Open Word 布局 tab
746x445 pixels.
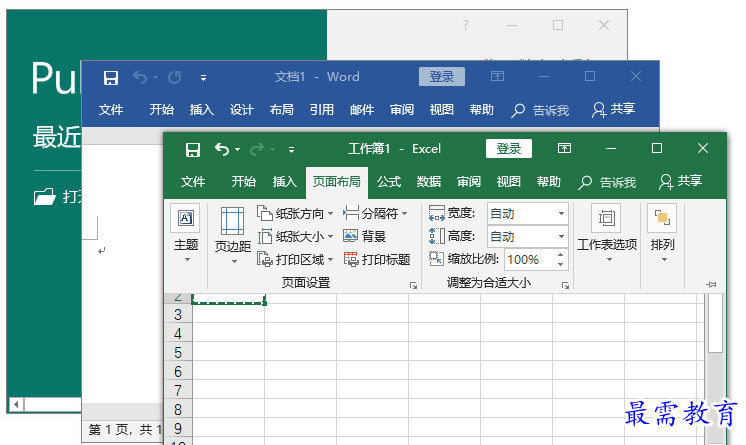coord(282,110)
